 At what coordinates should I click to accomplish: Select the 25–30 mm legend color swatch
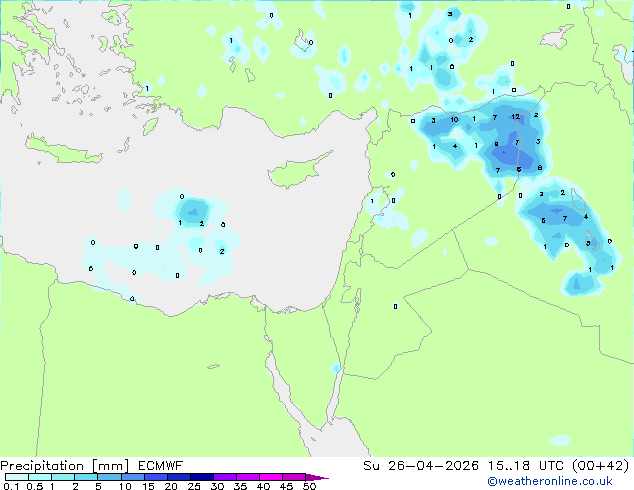tap(201, 477)
